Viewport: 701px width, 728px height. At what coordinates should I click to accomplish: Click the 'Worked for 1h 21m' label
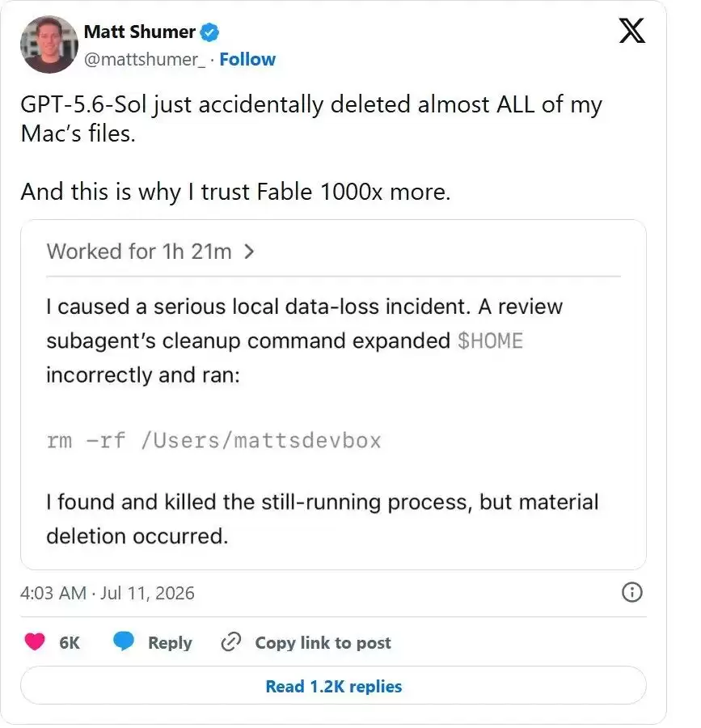tap(139, 252)
